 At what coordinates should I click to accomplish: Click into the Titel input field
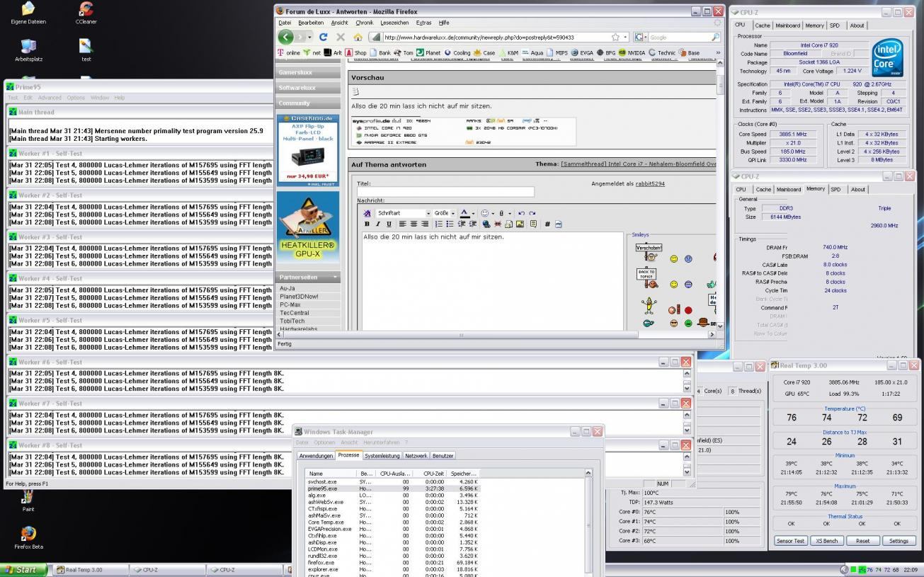coord(445,192)
